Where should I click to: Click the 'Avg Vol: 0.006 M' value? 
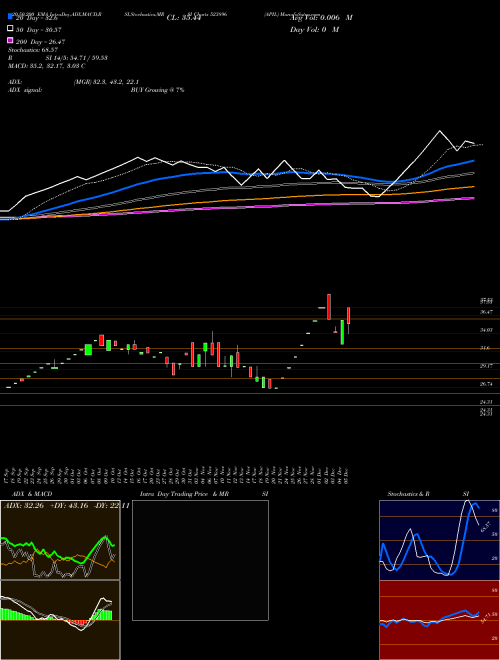(321, 18)
